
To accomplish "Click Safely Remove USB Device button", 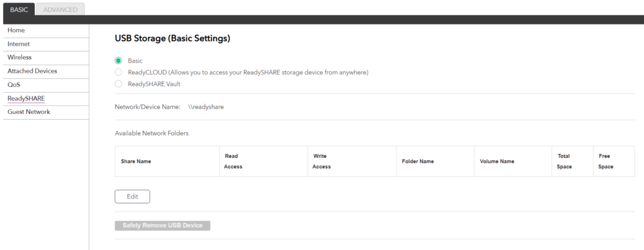I will click(162, 225).
